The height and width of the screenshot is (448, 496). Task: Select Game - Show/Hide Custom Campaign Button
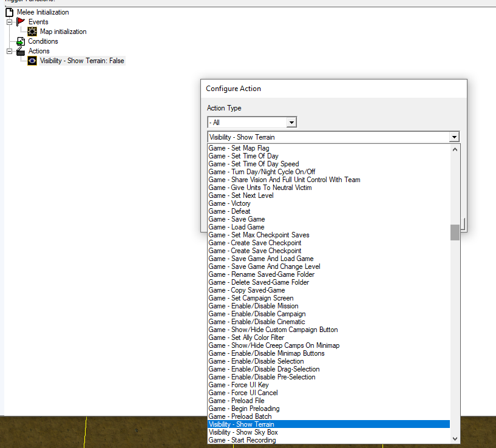[x=328, y=330]
